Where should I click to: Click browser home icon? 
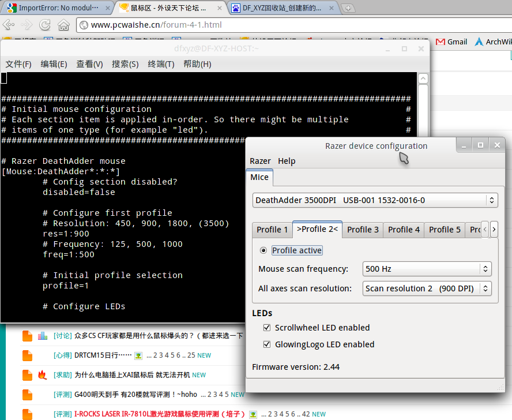pos(63,25)
